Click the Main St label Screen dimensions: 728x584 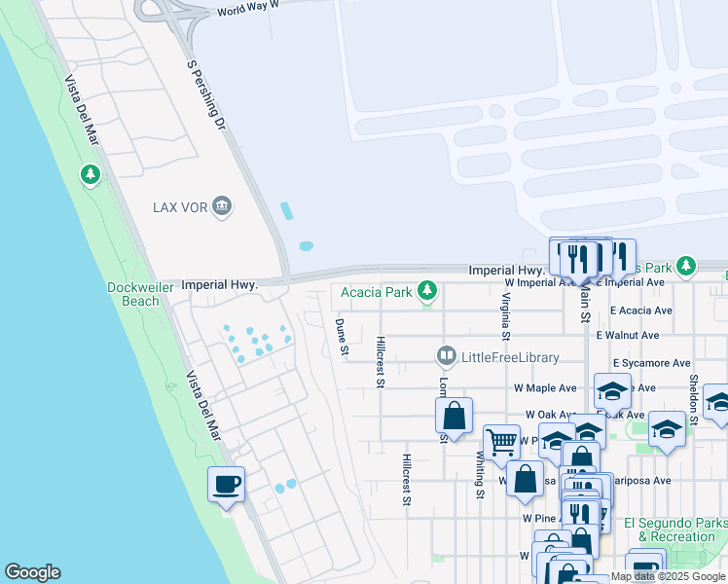586,303
